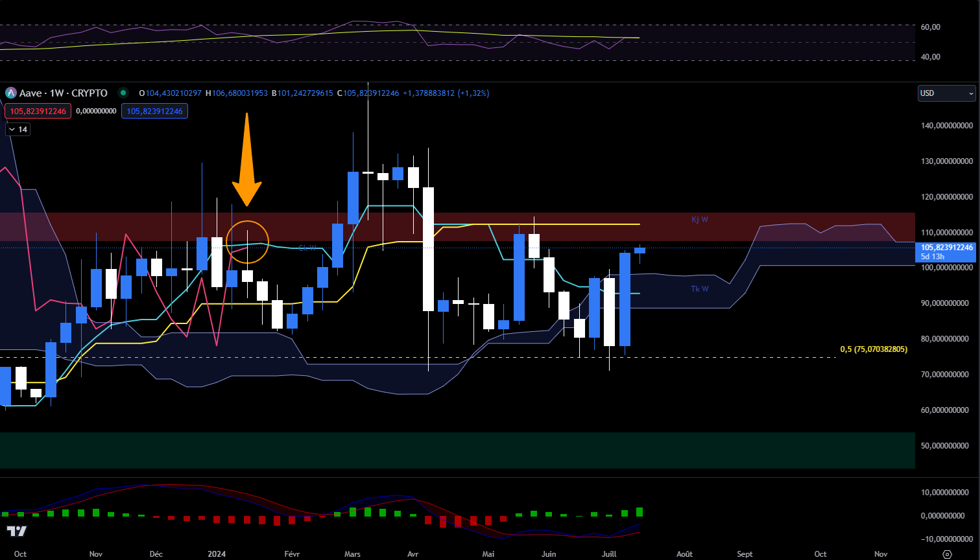Click the Kj W text label
This screenshot has width=980, height=560.
[699, 220]
